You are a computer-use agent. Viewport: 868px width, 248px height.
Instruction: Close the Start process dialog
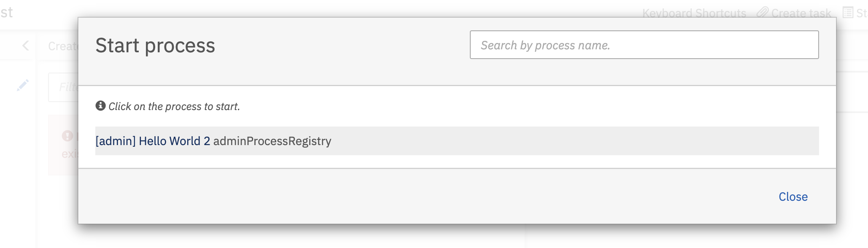[x=793, y=197]
